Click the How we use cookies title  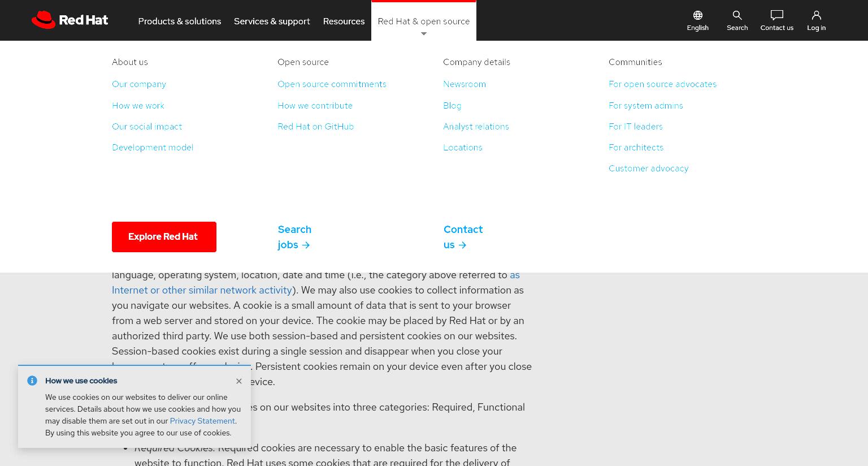[x=81, y=381]
